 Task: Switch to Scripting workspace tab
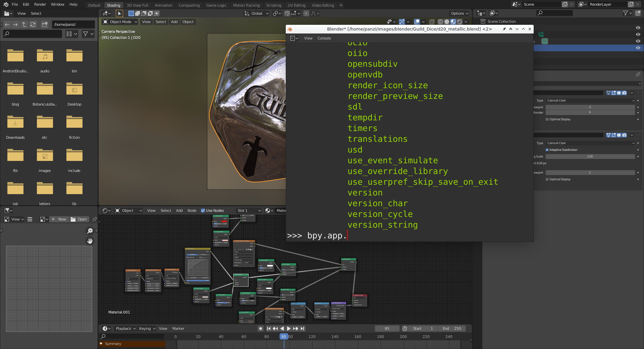click(x=274, y=5)
